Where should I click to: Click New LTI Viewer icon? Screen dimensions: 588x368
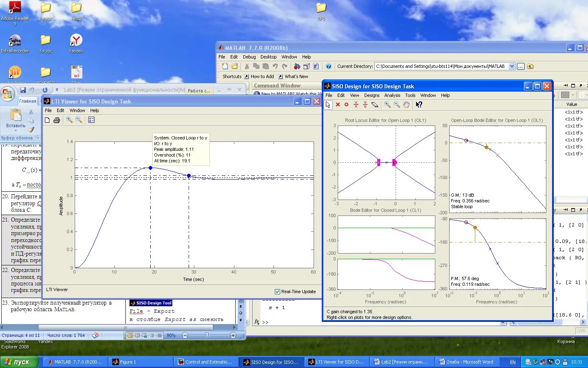47,120
